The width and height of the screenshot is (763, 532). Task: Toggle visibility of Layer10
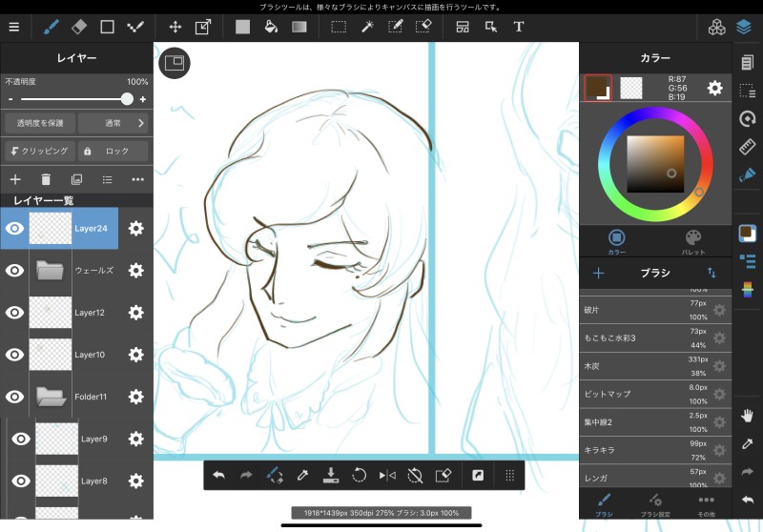tap(14, 355)
